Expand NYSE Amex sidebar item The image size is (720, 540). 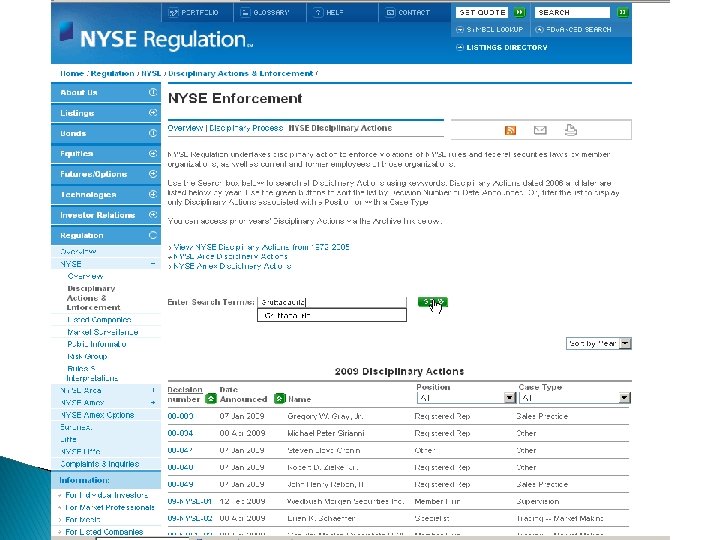(153, 403)
